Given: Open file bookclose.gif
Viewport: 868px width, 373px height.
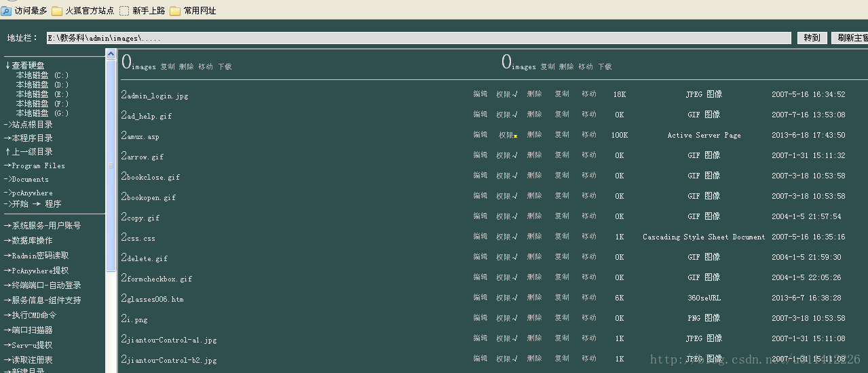Looking at the screenshot, I should [153, 177].
